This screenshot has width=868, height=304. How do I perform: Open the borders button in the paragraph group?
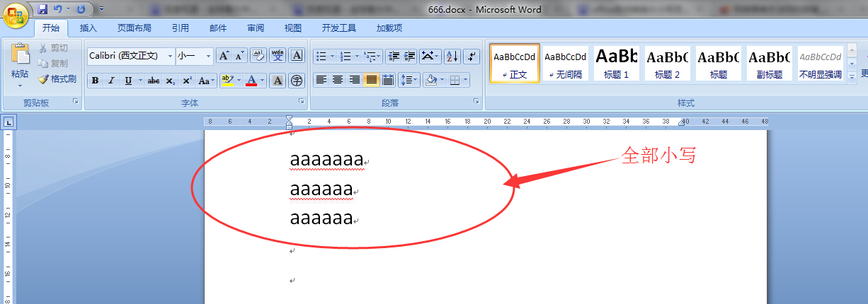coord(455,80)
